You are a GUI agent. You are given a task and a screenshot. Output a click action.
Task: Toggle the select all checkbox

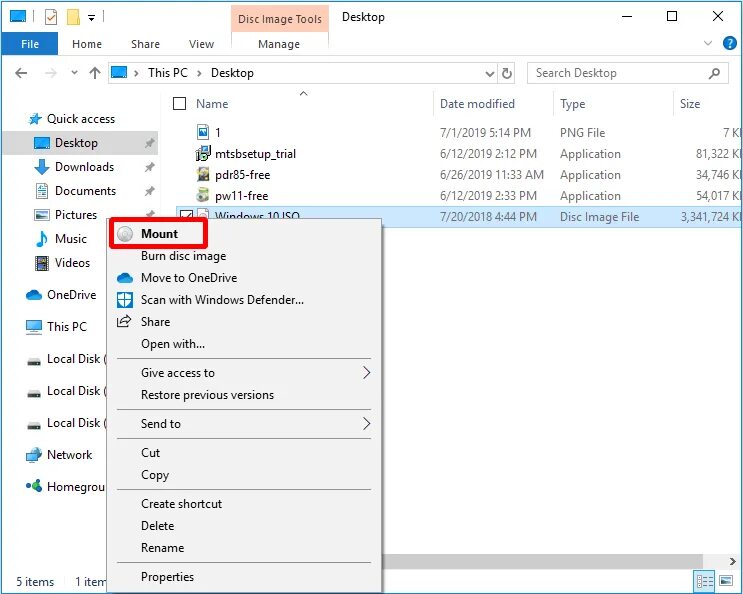180,103
